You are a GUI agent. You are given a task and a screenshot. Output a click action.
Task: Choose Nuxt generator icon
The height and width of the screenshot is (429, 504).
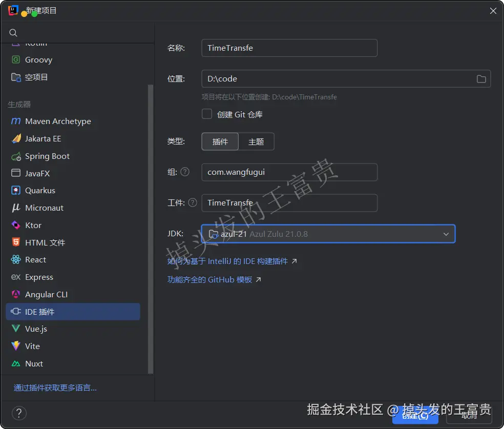click(x=16, y=364)
